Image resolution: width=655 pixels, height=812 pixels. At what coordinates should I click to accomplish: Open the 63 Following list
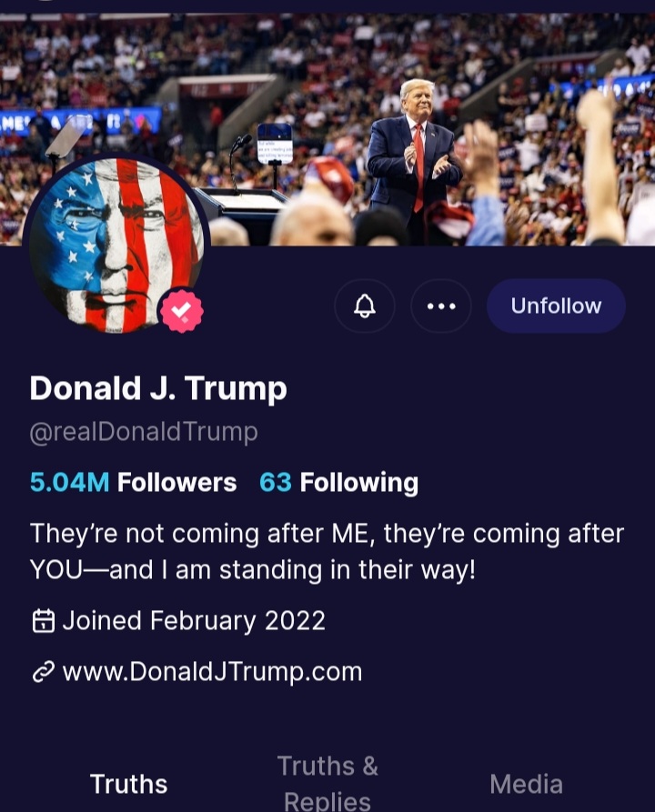click(x=339, y=482)
